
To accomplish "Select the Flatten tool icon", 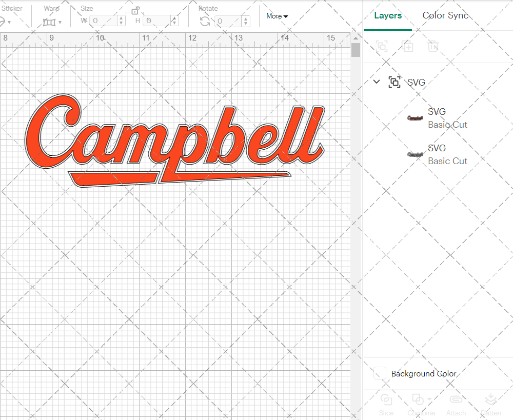I will [491, 399].
